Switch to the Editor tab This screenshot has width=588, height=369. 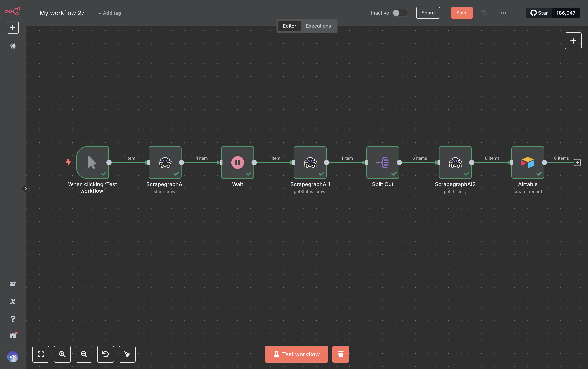click(x=289, y=26)
